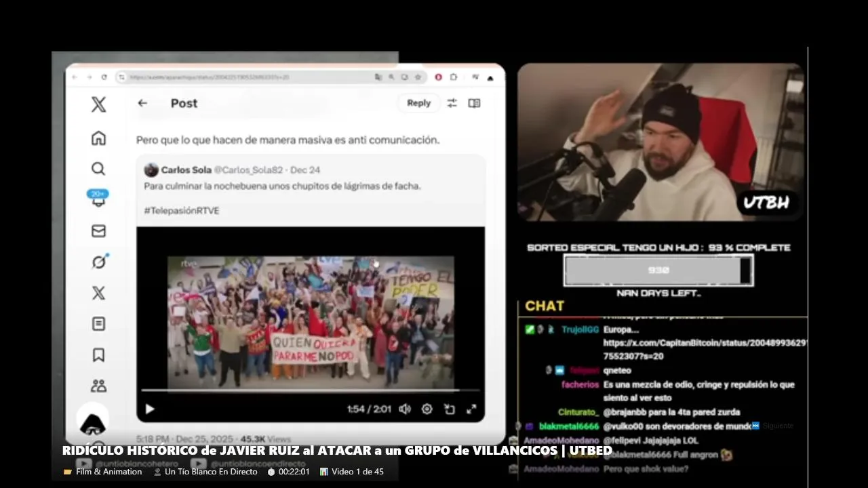Open Premium X icon in sidebar
Viewport: 868px width, 488px height.
98,293
